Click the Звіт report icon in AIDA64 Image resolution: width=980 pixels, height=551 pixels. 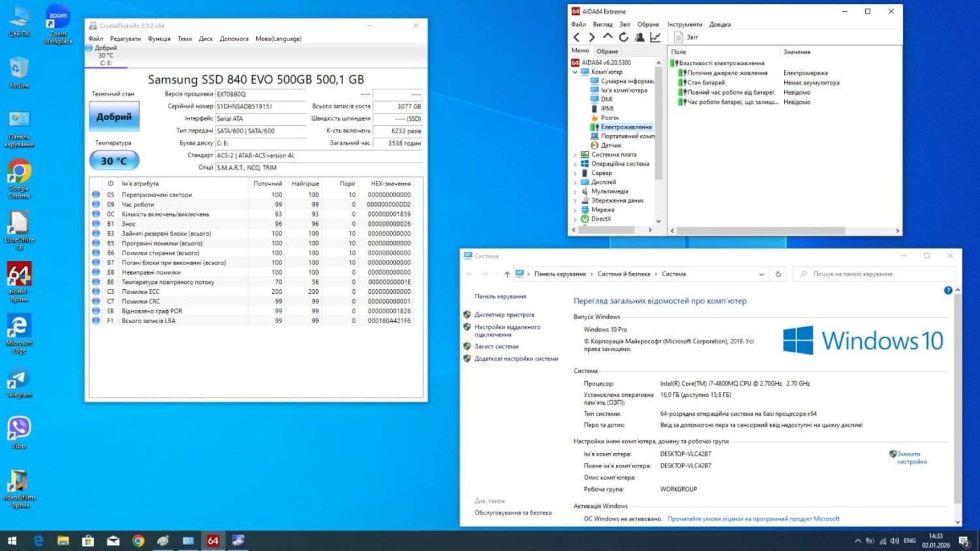click(679, 37)
